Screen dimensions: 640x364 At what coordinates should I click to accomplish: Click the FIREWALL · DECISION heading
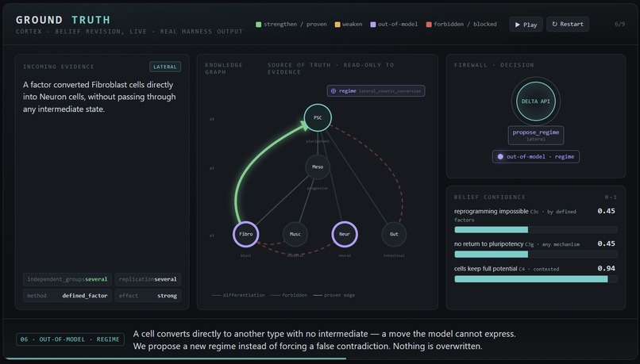494,65
